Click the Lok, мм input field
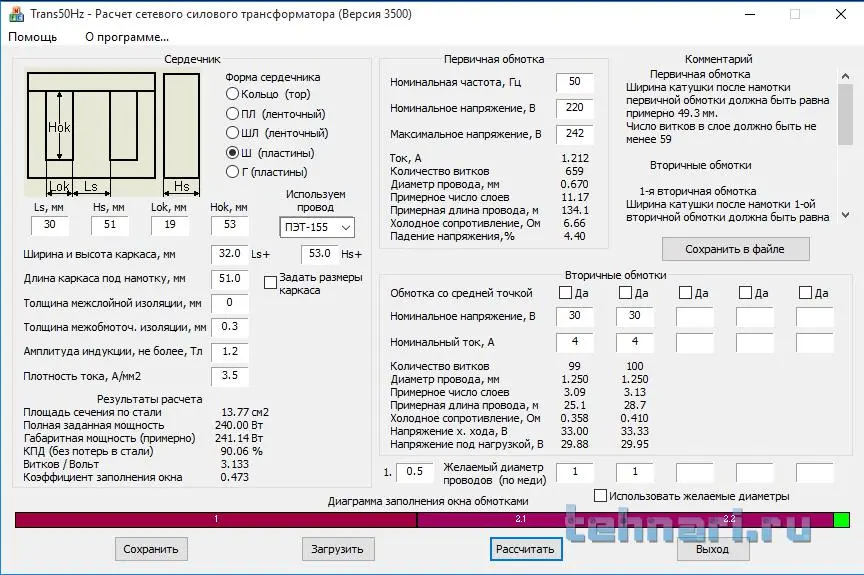 click(170, 225)
